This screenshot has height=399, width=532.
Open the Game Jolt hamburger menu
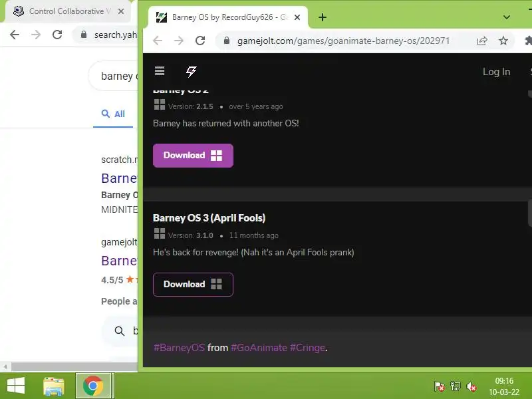(x=160, y=71)
